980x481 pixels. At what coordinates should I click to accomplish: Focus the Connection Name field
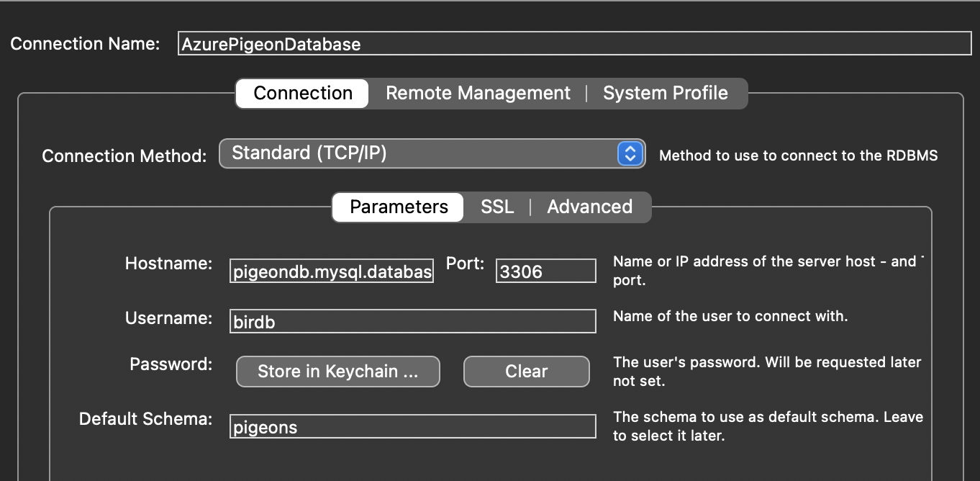click(x=575, y=44)
